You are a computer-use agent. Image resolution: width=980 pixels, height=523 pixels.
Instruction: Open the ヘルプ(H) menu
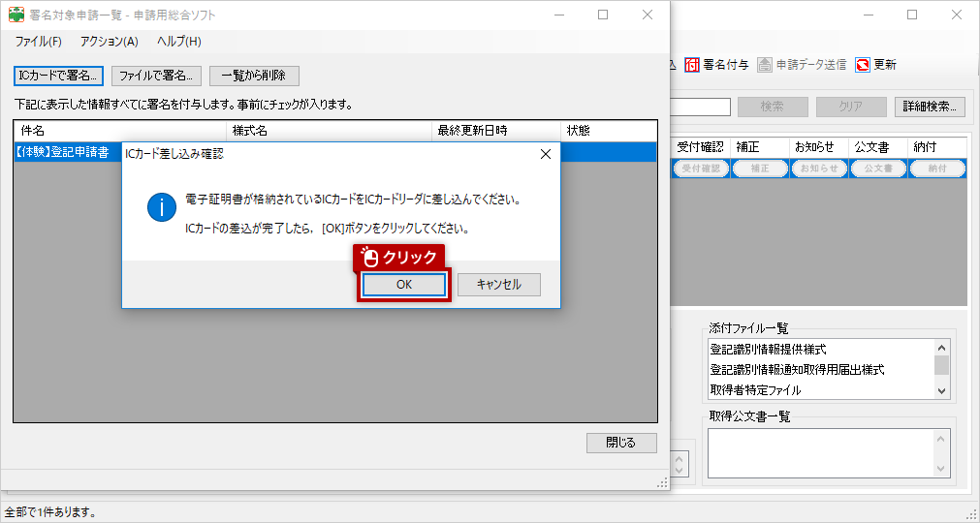tap(178, 42)
